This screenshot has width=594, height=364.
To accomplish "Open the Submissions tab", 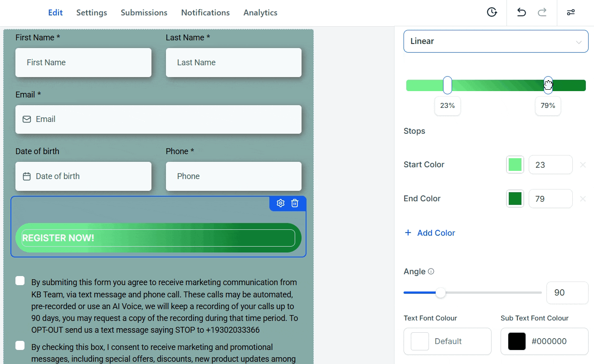I will pos(144,13).
